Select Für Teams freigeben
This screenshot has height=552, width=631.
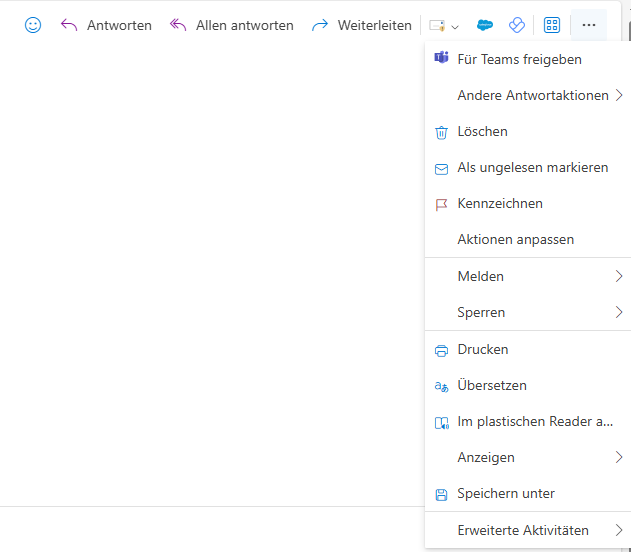(528, 59)
